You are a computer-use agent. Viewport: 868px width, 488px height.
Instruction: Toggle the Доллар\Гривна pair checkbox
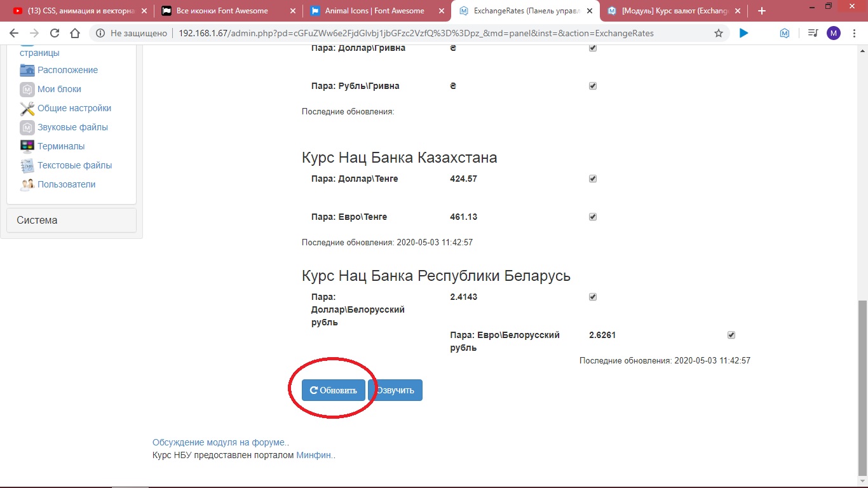pos(593,48)
